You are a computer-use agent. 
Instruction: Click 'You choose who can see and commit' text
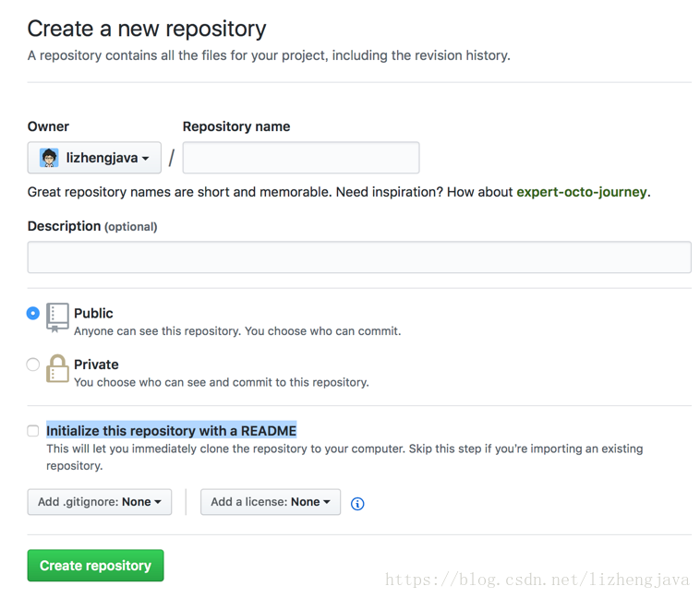tap(222, 382)
